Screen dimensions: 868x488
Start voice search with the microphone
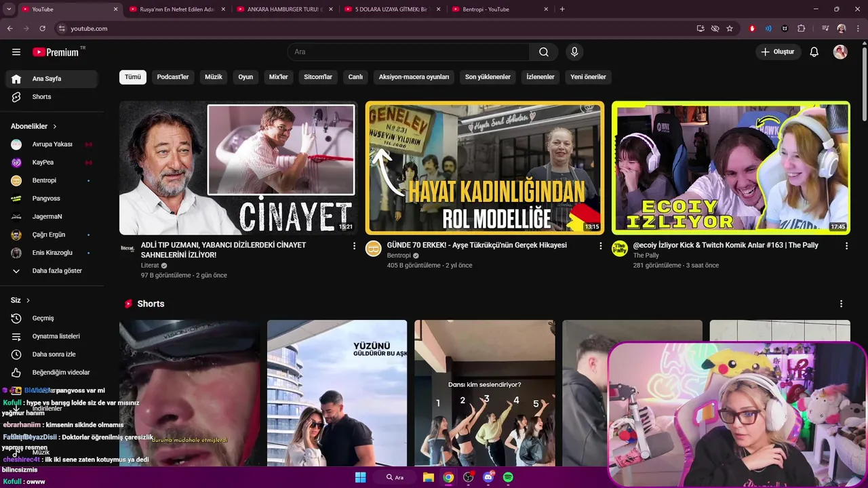574,52
